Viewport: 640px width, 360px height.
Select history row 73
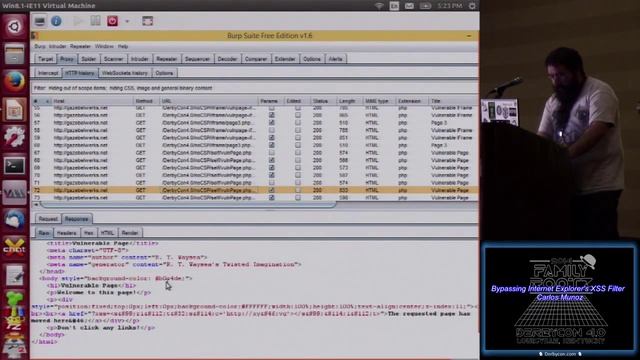(255, 198)
